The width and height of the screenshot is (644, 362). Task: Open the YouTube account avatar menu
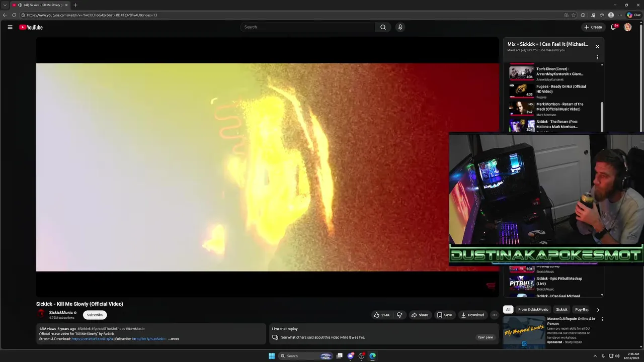click(627, 27)
